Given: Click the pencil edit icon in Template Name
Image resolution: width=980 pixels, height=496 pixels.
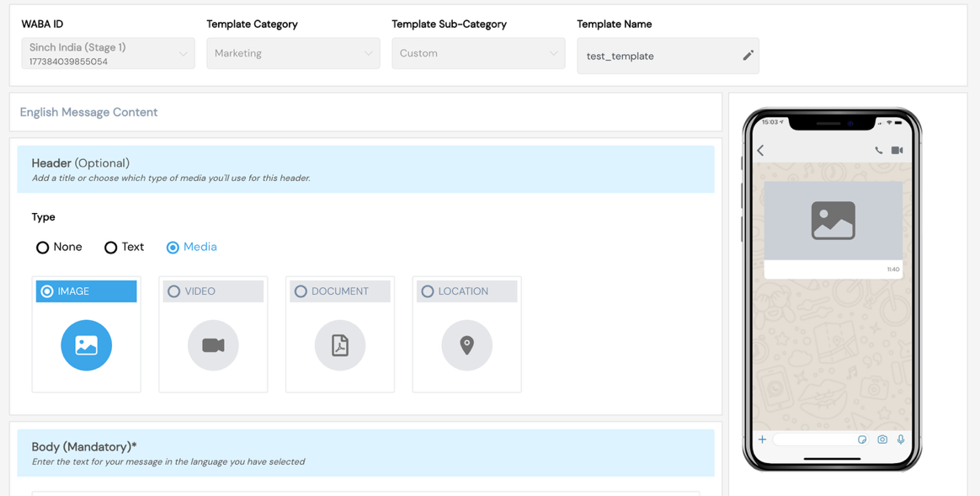Looking at the screenshot, I should pyautogui.click(x=748, y=55).
